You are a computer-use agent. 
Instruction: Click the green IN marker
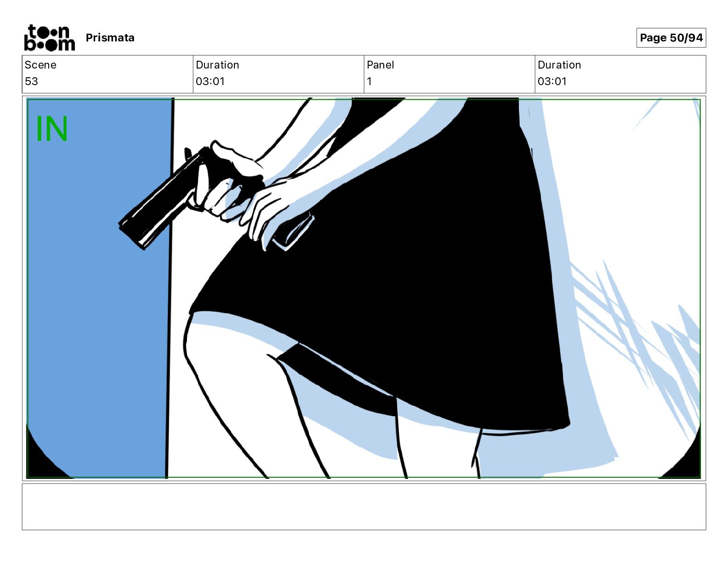pos(52,129)
